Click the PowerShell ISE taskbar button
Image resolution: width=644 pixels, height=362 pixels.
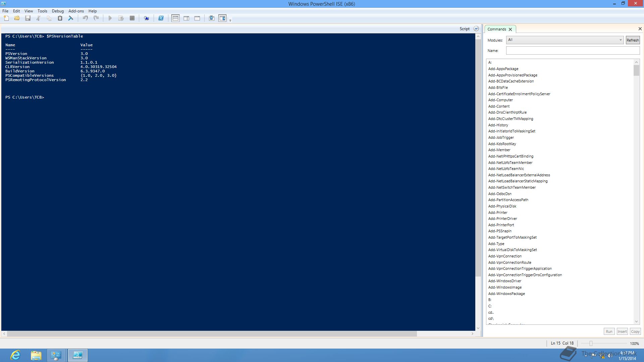78,355
